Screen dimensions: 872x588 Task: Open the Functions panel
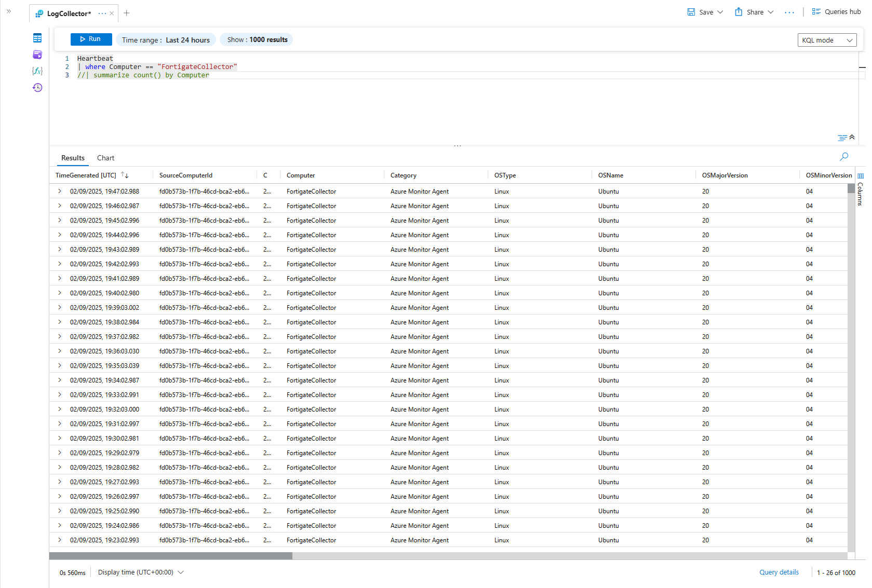[37, 71]
